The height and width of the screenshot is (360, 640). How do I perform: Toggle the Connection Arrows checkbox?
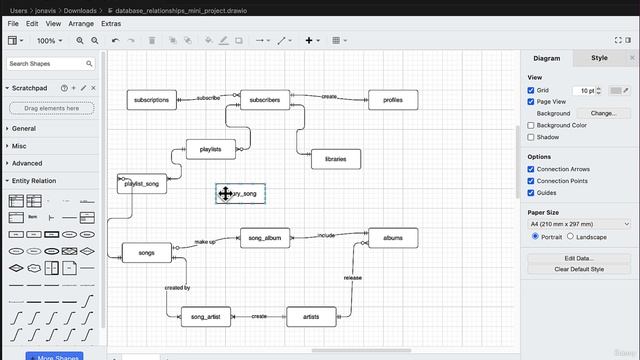coord(531,169)
